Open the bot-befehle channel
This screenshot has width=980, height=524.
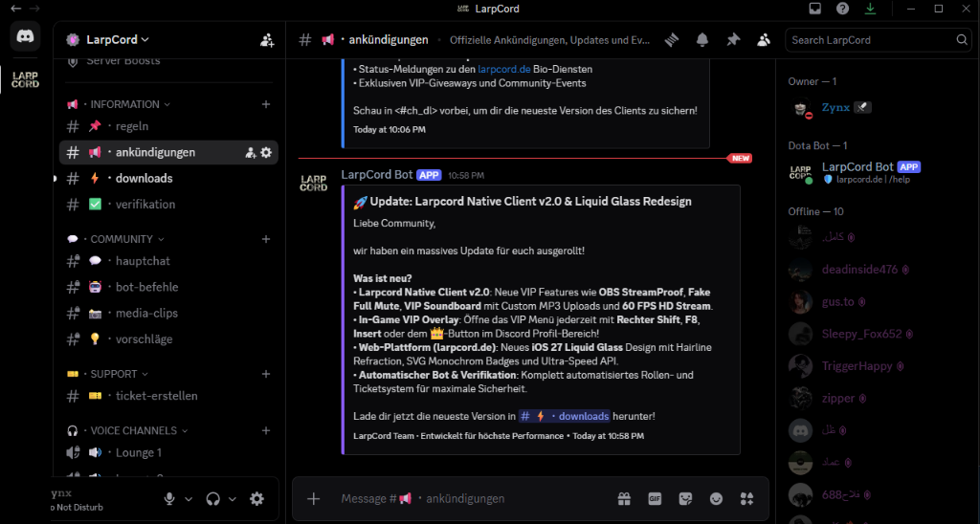(x=168, y=287)
